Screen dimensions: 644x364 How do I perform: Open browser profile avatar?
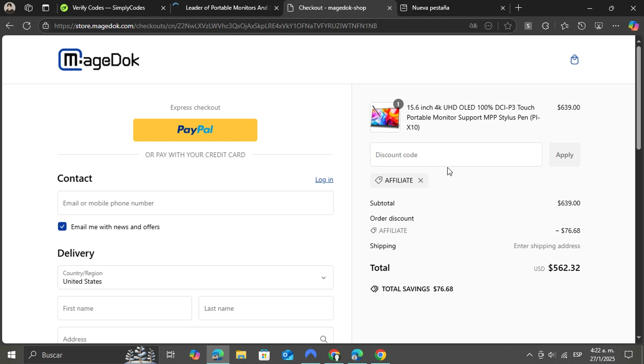click(9, 8)
